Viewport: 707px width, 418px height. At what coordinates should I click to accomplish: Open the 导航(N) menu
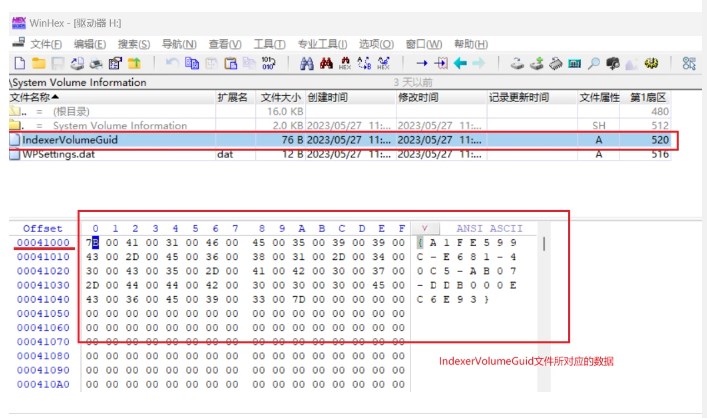179,44
